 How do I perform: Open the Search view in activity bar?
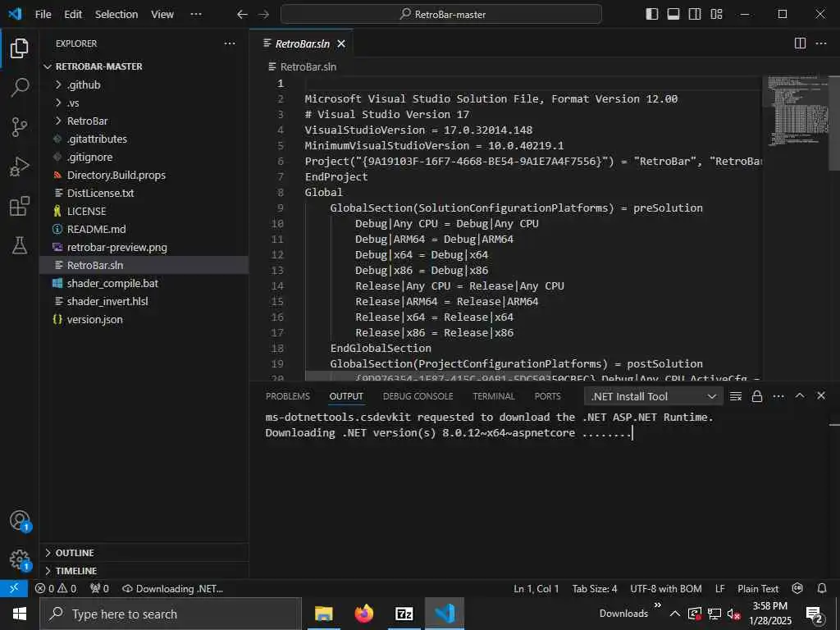click(x=20, y=87)
